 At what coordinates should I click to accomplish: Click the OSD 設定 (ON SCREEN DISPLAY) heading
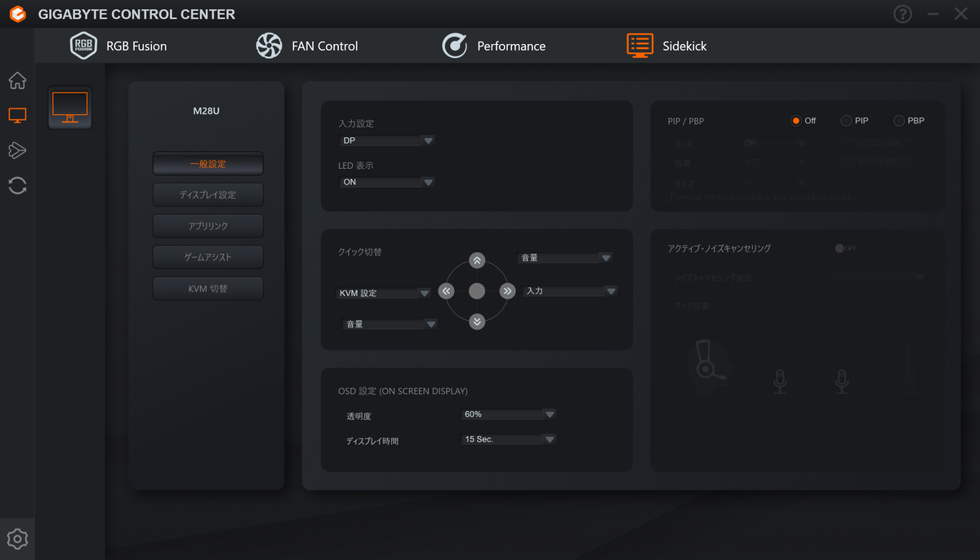point(403,391)
